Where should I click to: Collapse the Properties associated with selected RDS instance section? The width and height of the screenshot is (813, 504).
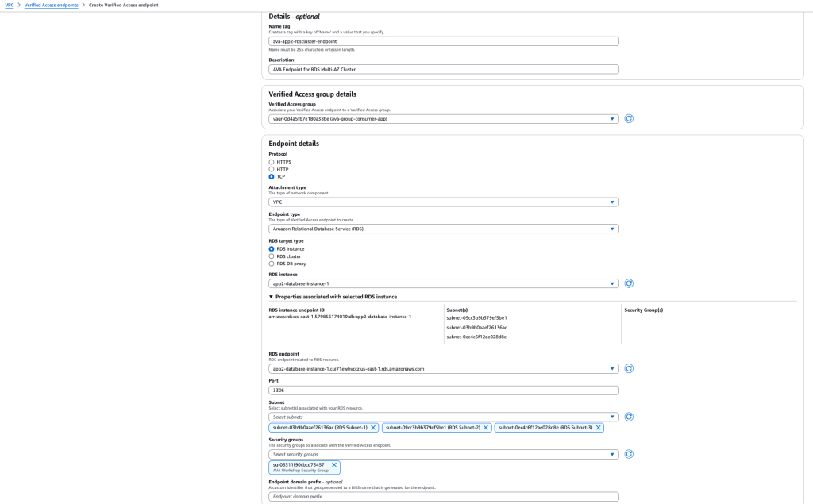(x=272, y=296)
